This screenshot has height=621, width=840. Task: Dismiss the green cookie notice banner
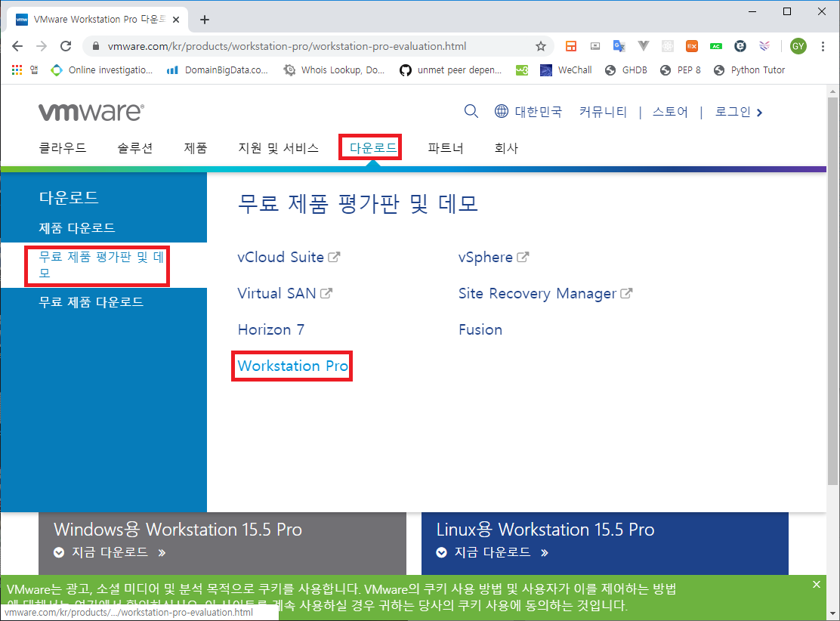click(816, 585)
